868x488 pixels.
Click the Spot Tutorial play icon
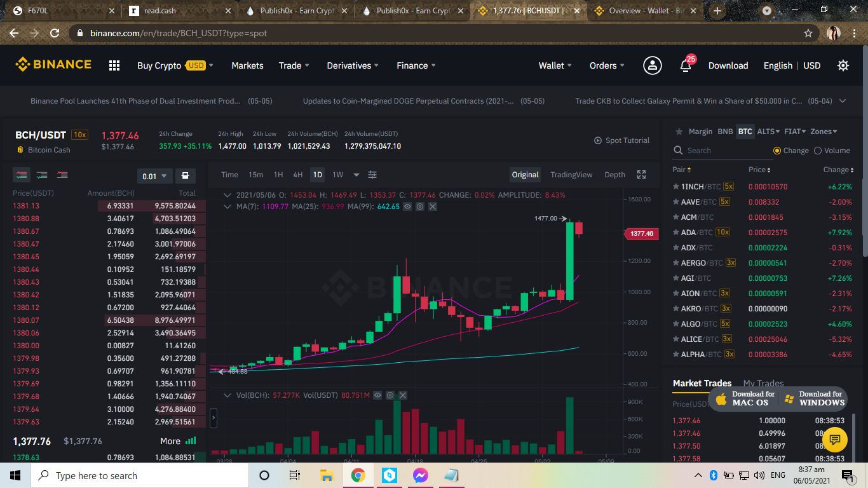[598, 140]
